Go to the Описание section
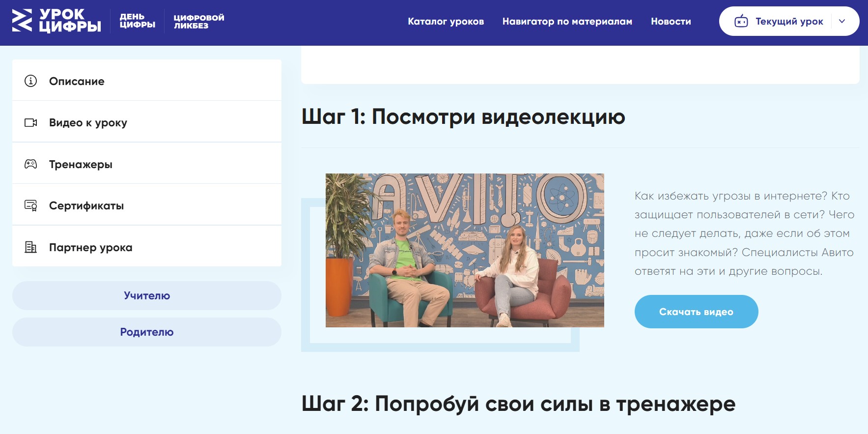Image resolution: width=868 pixels, height=434 pixels. point(147,80)
